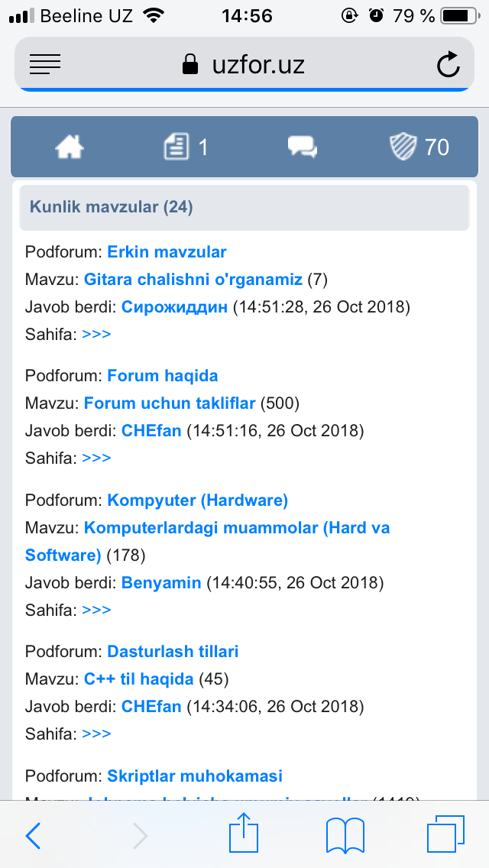
Task: Open topic Gitara chalishni o'rganamiz
Action: tap(193, 280)
